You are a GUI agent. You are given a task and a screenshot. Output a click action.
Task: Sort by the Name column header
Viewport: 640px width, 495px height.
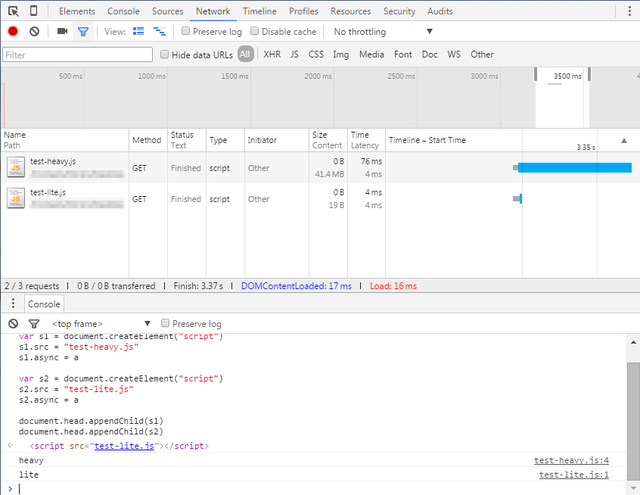pos(65,140)
